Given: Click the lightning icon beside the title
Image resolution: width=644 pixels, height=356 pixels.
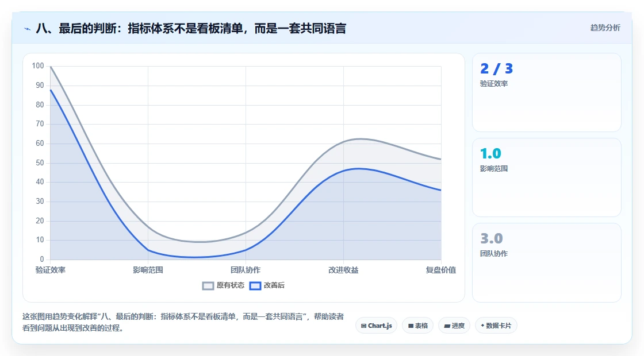Looking at the screenshot, I should point(27,29).
